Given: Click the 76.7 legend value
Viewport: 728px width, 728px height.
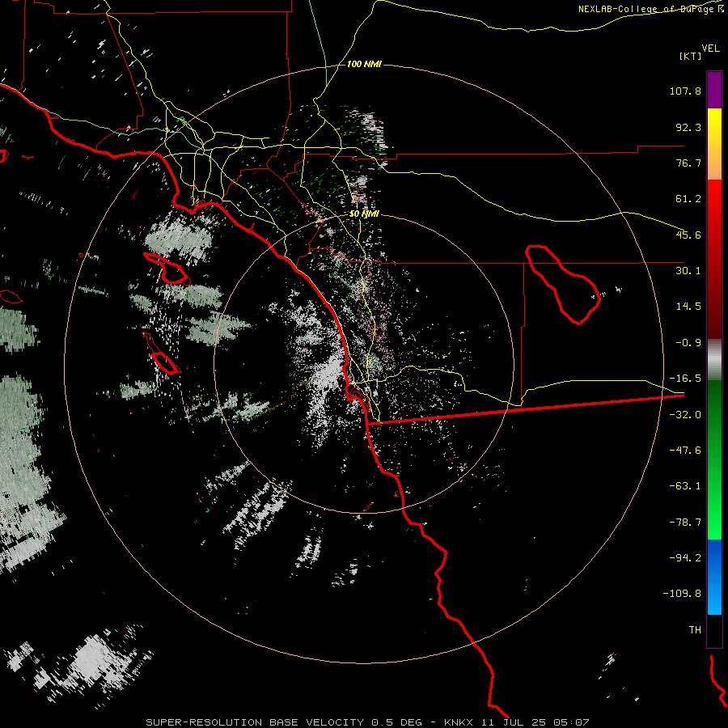Looking at the screenshot, I should point(688,163).
